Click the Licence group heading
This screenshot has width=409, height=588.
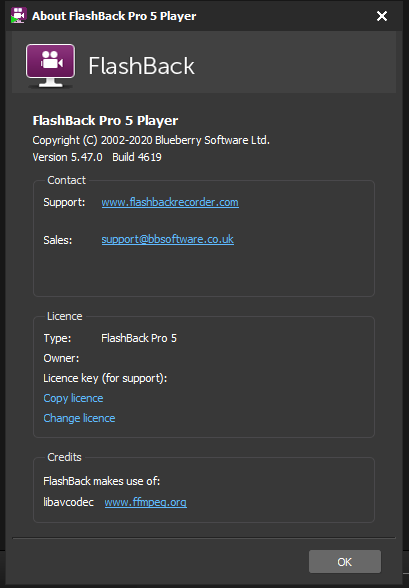[x=64, y=316]
